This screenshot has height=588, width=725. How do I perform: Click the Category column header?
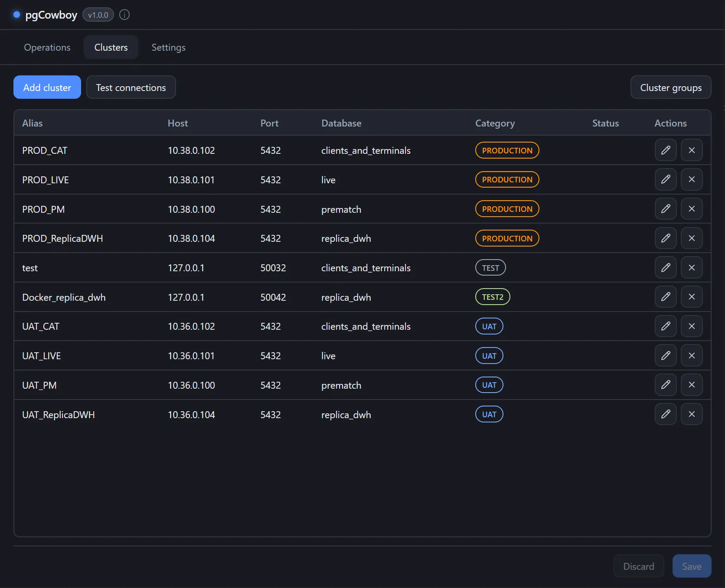495,123
